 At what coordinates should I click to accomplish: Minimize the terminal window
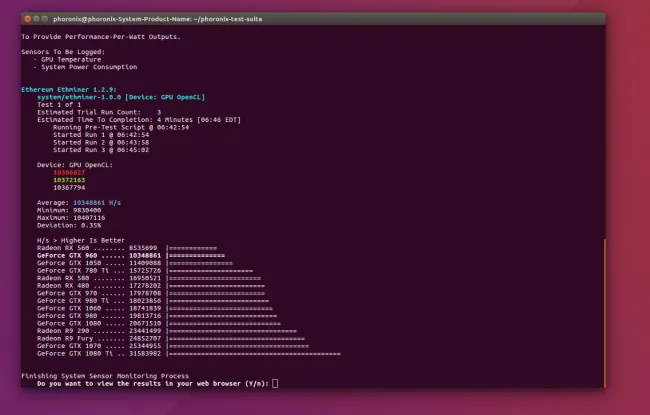(36, 19)
